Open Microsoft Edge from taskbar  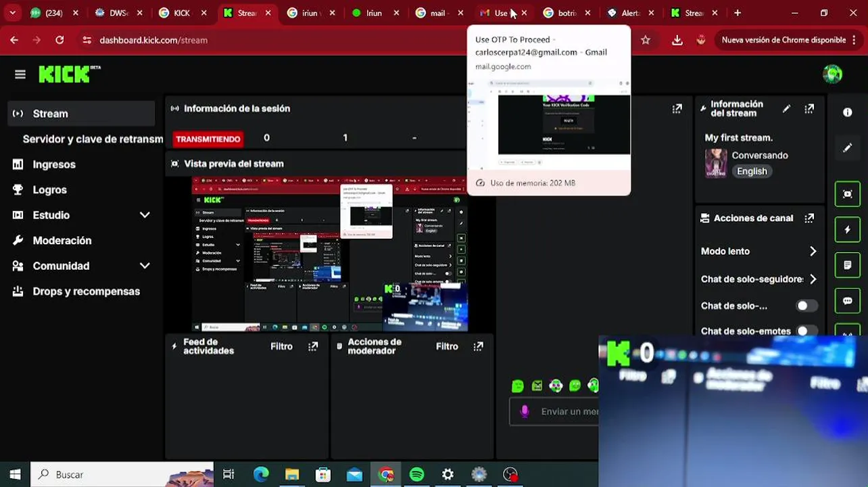(261, 474)
